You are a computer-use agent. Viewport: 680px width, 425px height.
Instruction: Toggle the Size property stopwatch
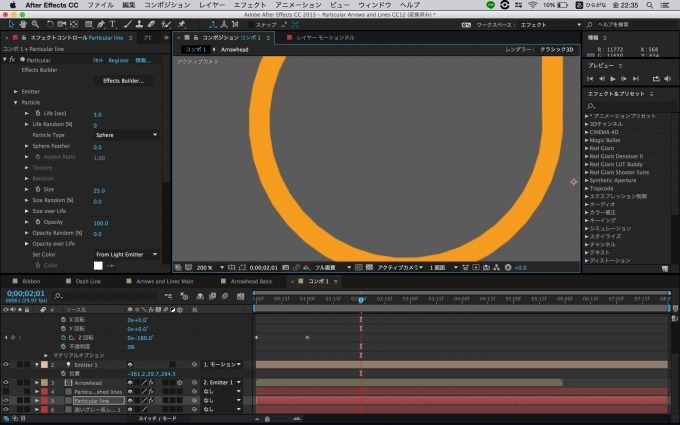coord(36,189)
